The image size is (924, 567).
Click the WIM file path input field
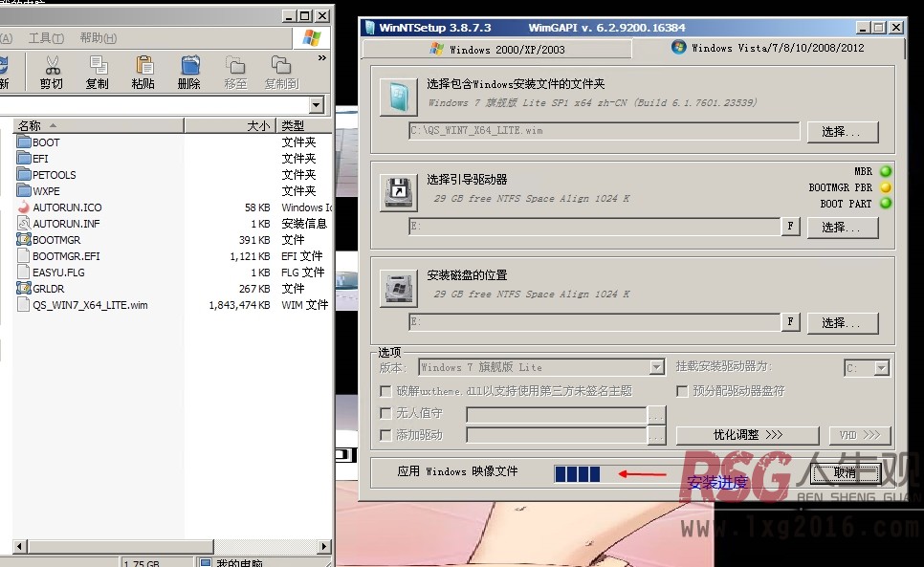604,131
